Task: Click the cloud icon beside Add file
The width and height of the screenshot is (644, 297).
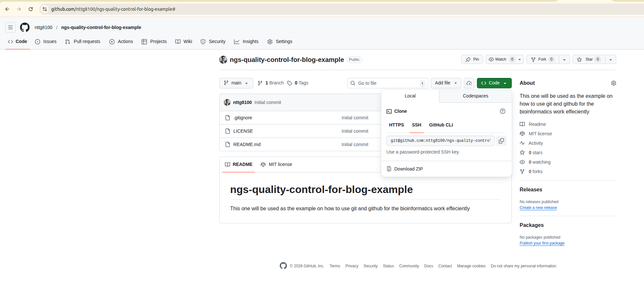Action: 469,83
